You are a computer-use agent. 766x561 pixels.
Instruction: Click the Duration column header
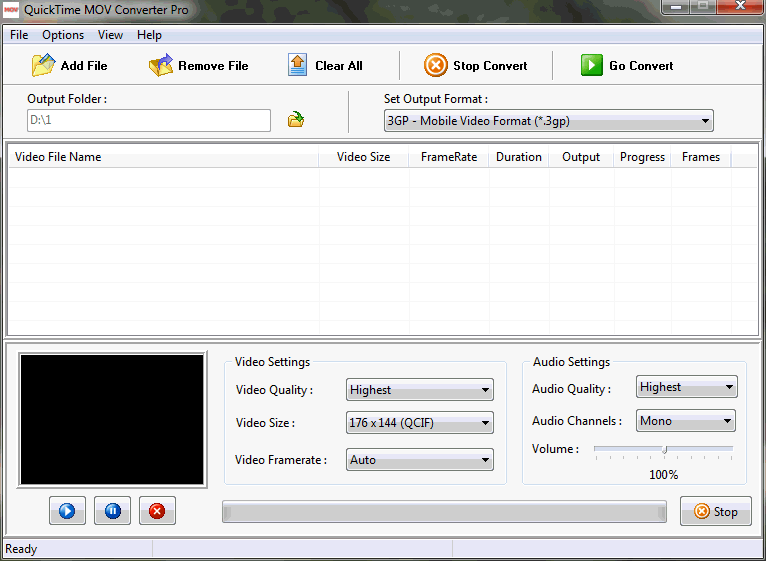click(x=519, y=157)
